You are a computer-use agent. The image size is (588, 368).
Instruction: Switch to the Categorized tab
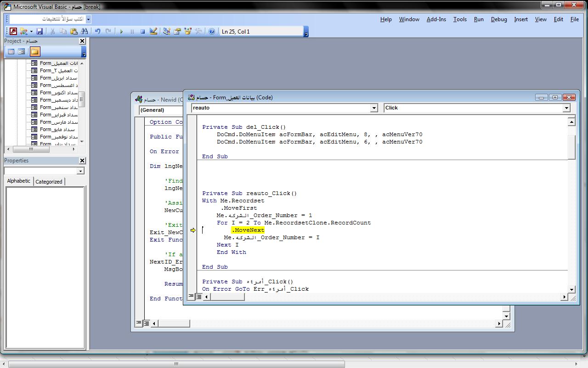49,182
